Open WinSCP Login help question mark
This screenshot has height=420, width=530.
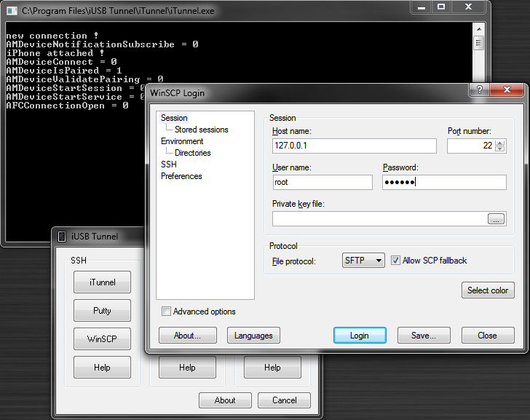[x=479, y=90]
